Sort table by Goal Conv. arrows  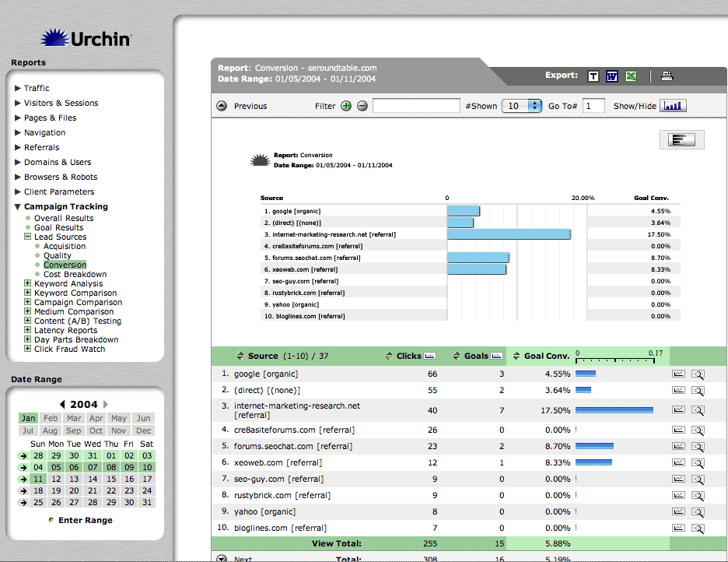tap(516, 356)
